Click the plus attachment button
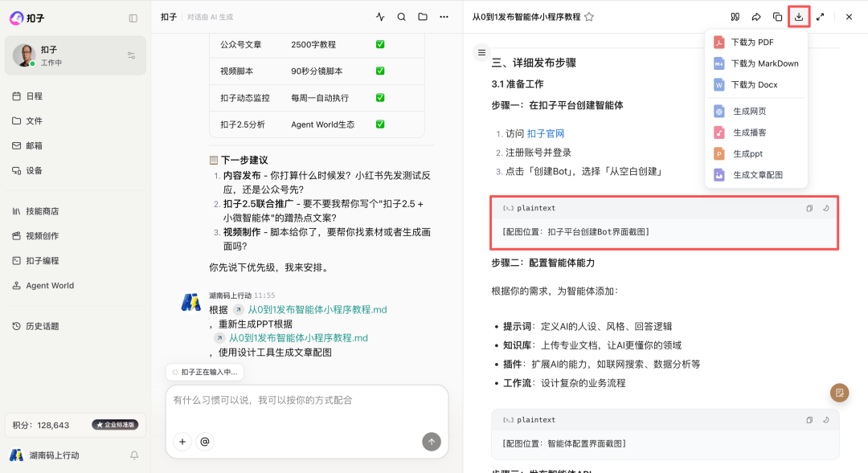868x473 pixels. [x=182, y=442]
